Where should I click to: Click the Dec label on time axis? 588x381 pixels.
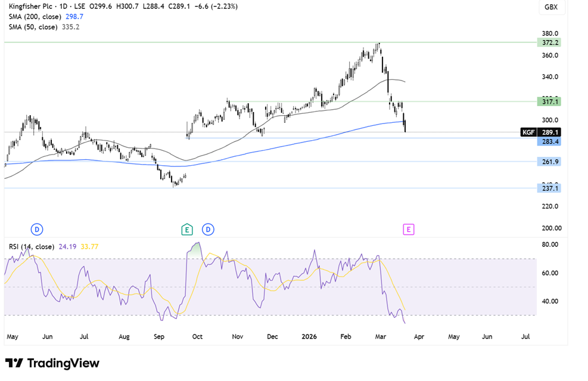pyautogui.click(x=272, y=336)
